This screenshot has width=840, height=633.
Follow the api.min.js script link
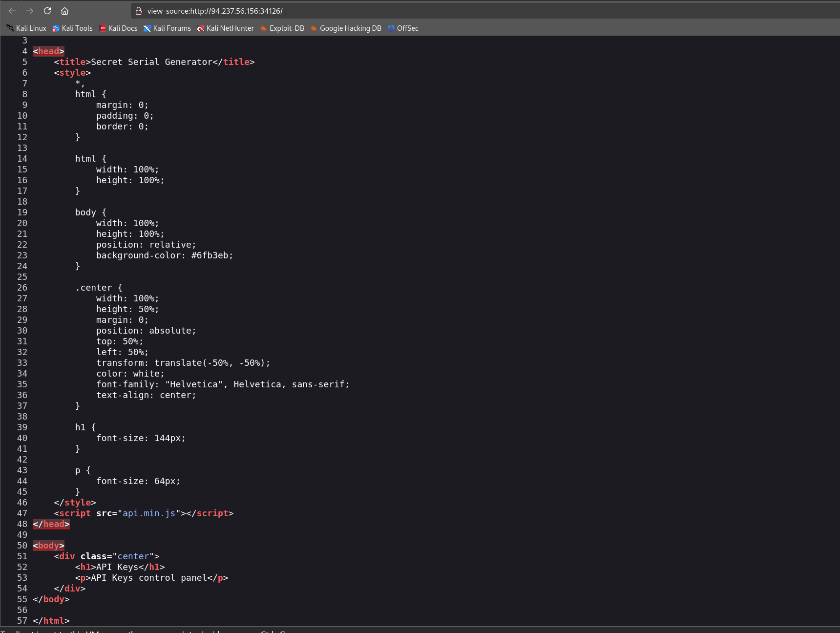[149, 513]
